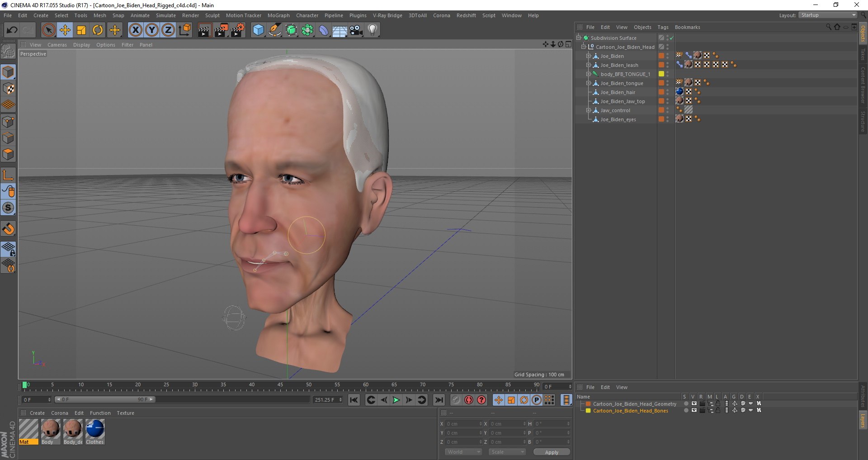Click the Apply button in coordinates
The image size is (868, 460).
pyautogui.click(x=552, y=452)
